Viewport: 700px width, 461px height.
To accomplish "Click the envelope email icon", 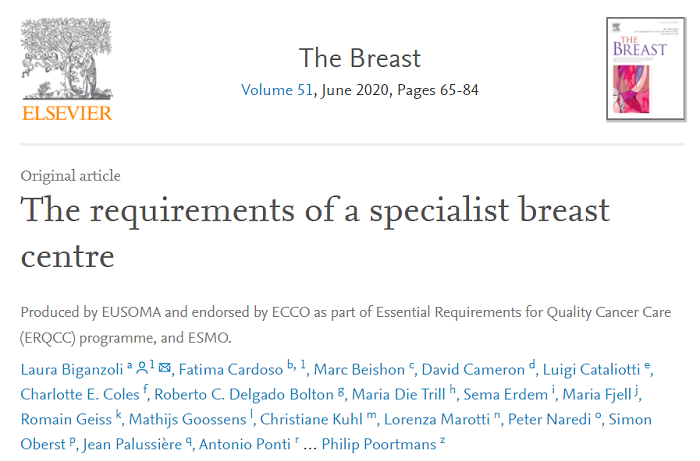I will coord(165,369).
